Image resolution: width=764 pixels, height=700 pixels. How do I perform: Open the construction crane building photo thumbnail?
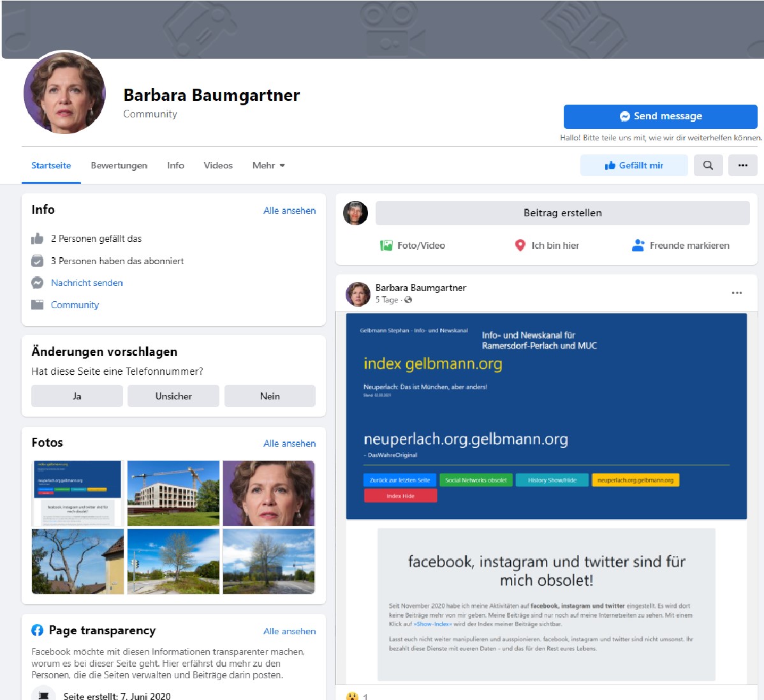tap(173, 493)
